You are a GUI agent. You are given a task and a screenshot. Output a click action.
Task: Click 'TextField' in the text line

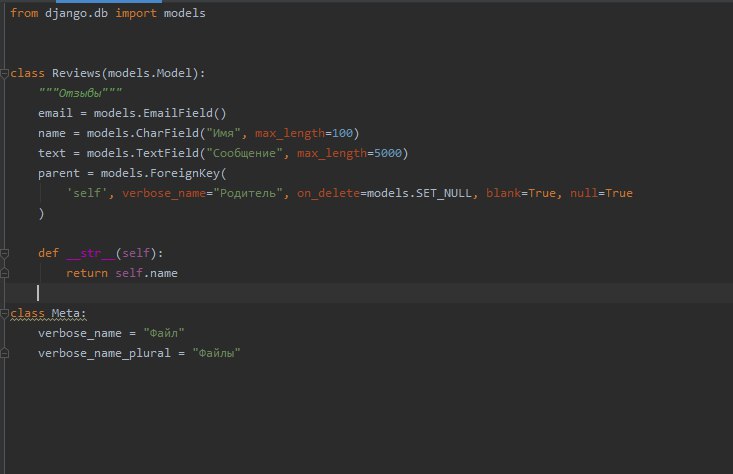(167, 153)
